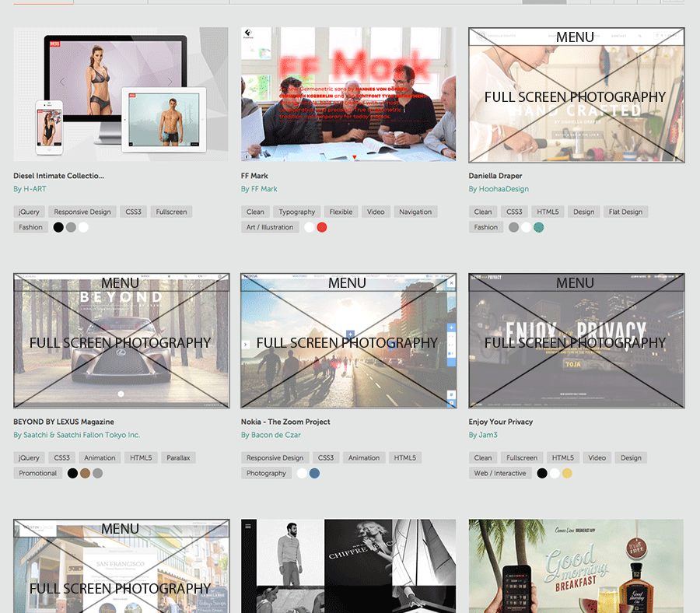
Task: Pick the gray color dot under Diesel
Action: pyautogui.click(x=71, y=227)
